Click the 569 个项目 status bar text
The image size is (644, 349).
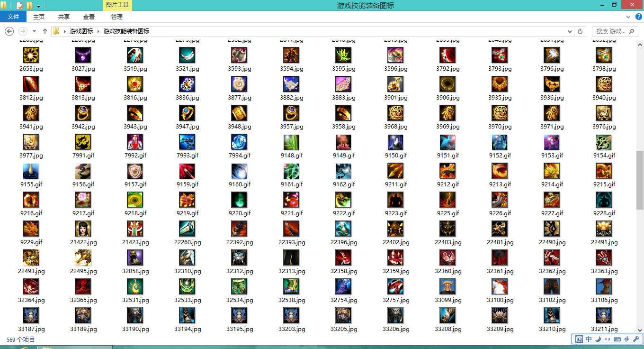[x=21, y=340]
